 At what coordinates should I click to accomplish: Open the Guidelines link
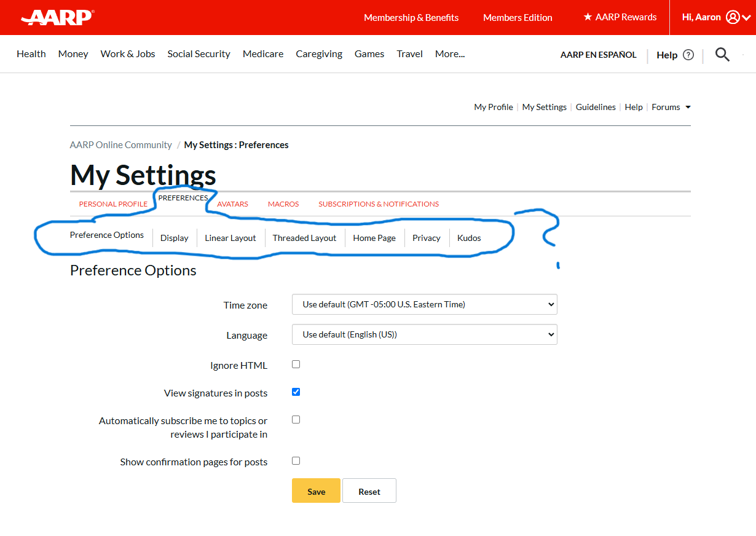click(x=596, y=107)
